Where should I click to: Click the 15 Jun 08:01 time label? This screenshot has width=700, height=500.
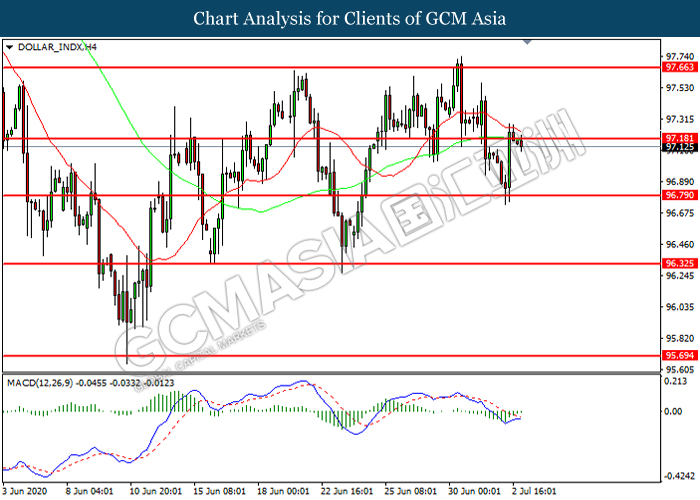coord(219,492)
